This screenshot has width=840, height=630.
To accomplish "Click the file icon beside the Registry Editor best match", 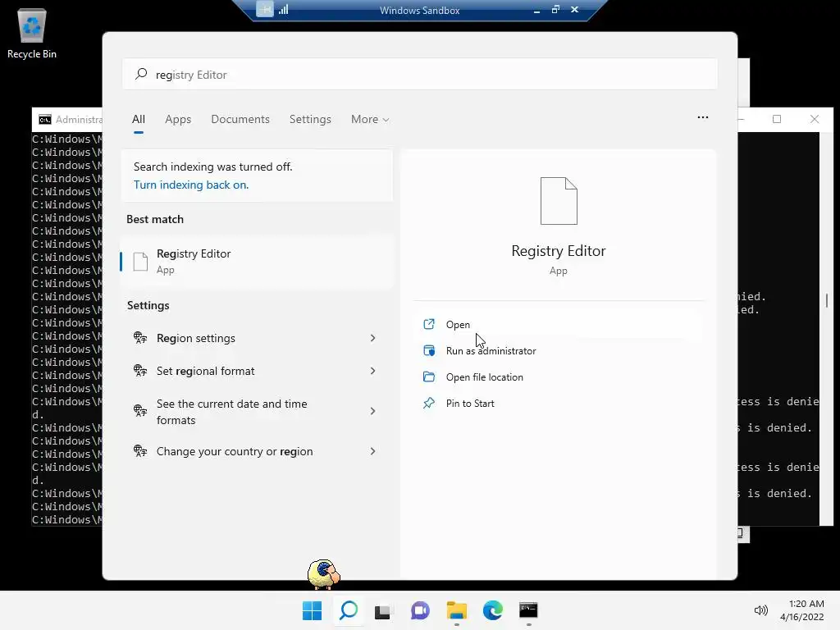I will click(140, 262).
